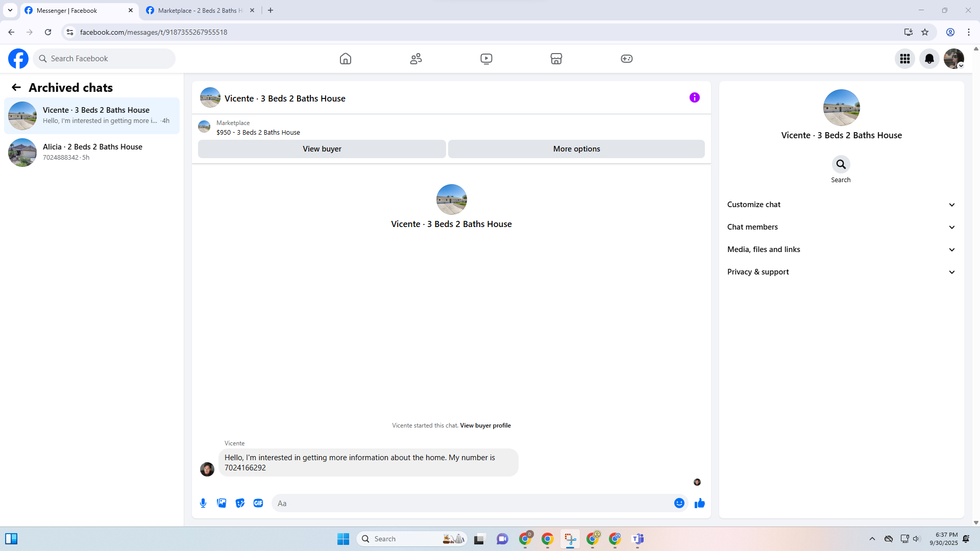Screen dimensions: 980x551
Task: Send a thumbs up like
Action: point(699,503)
